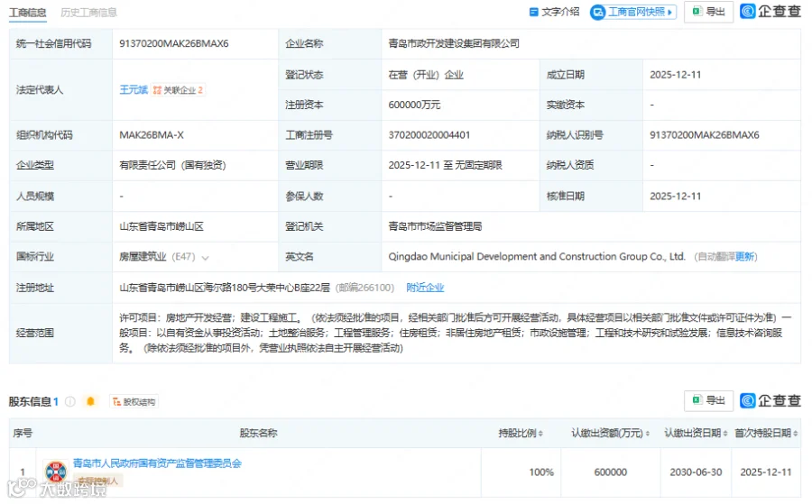Click the 文字介绍 document icon
Screen dimensions: 812x504
[x=533, y=12]
